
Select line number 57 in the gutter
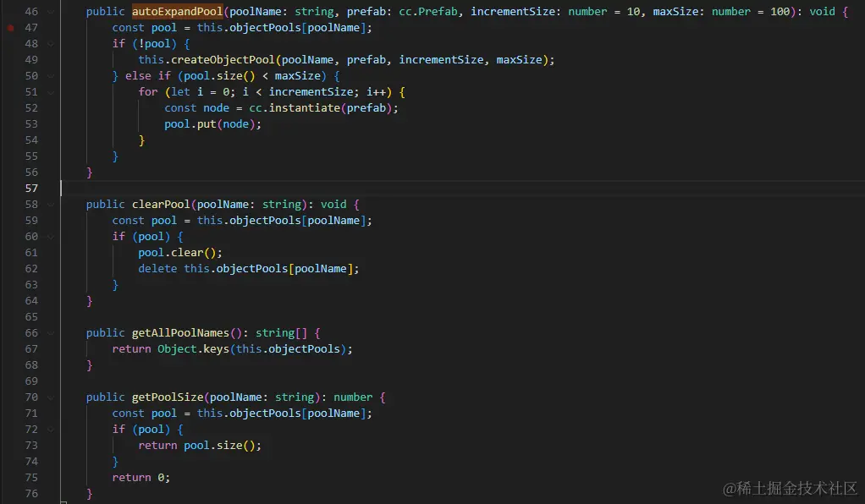point(31,188)
